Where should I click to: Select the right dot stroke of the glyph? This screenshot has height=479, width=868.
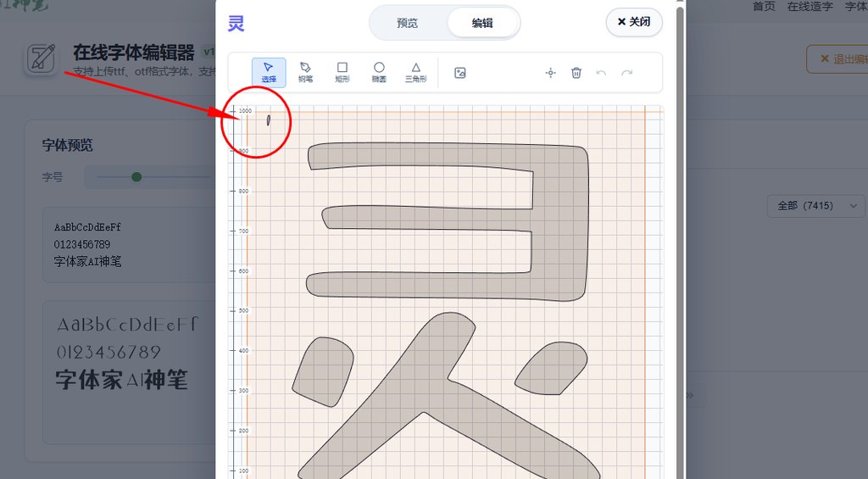551,368
